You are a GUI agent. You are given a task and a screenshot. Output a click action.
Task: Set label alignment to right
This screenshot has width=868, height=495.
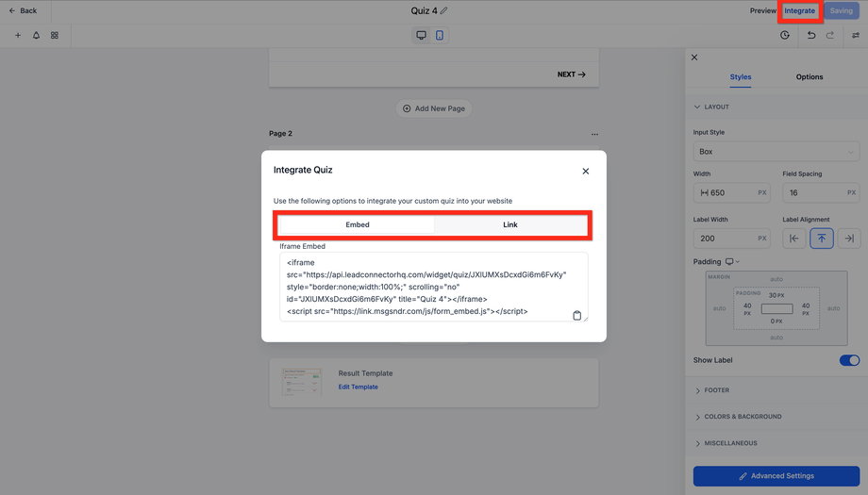pos(849,239)
